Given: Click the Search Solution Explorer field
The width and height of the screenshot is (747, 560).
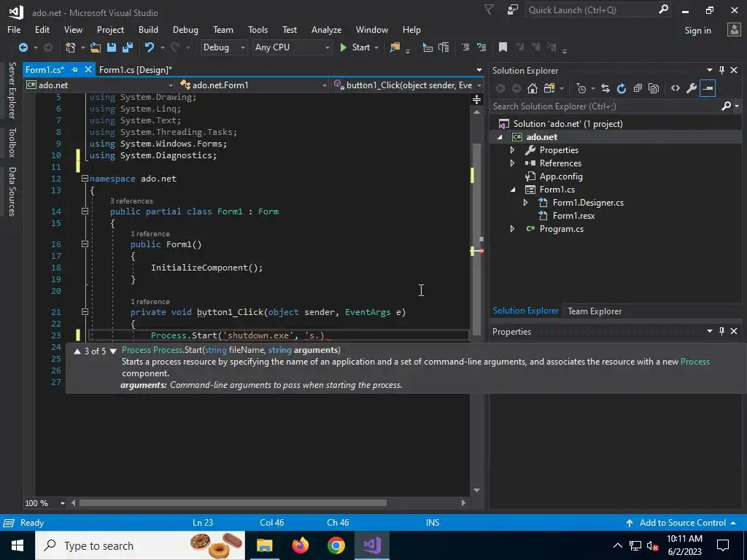Looking at the screenshot, I should (x=605, y=106).
